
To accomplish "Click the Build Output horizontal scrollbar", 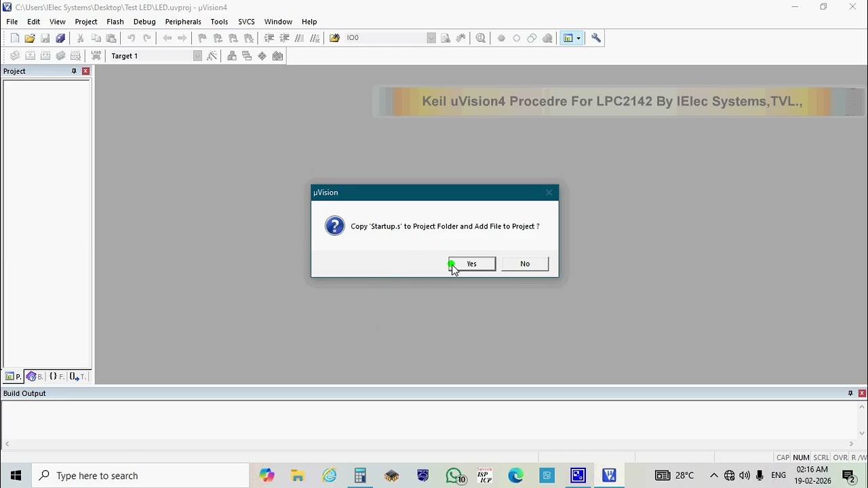I will click(x=429, y=444).
